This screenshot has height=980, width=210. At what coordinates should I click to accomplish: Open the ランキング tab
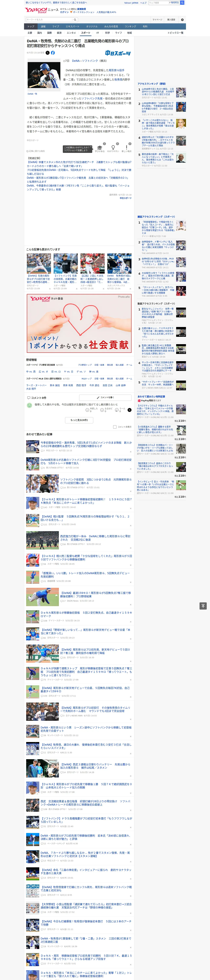(x=130, y=27)
